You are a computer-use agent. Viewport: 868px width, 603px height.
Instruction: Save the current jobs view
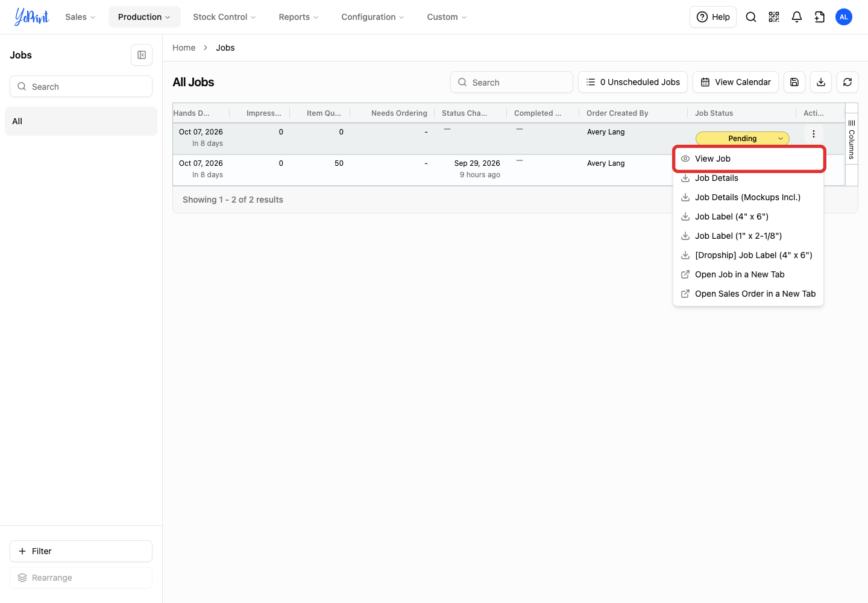794,82
